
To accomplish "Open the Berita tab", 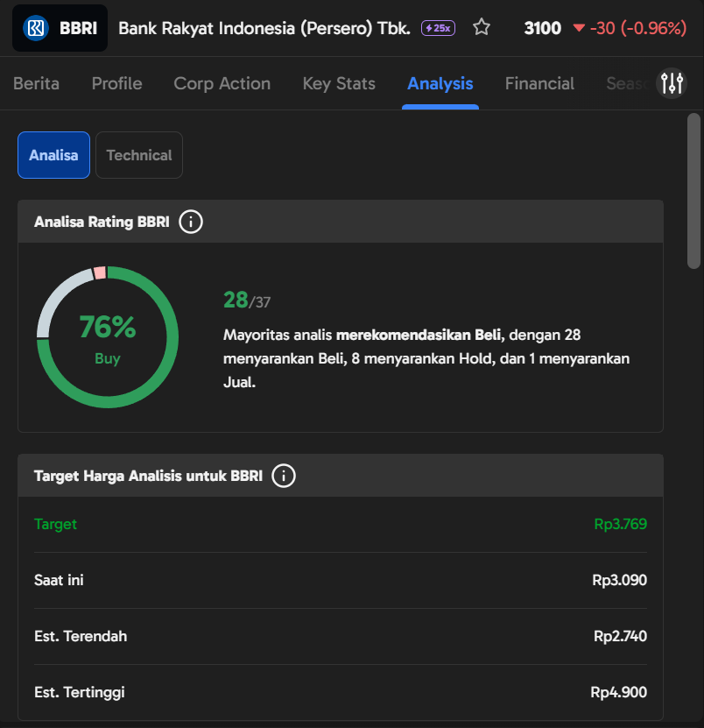I will pyautogui.click(x=36, y=83).
